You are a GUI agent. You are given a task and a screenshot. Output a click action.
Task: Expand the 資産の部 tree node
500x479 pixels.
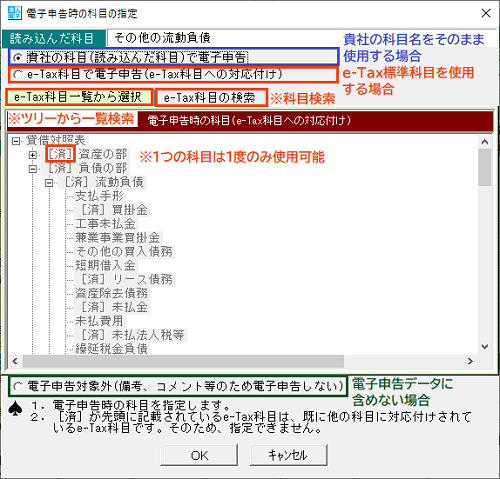pos(33,155)
